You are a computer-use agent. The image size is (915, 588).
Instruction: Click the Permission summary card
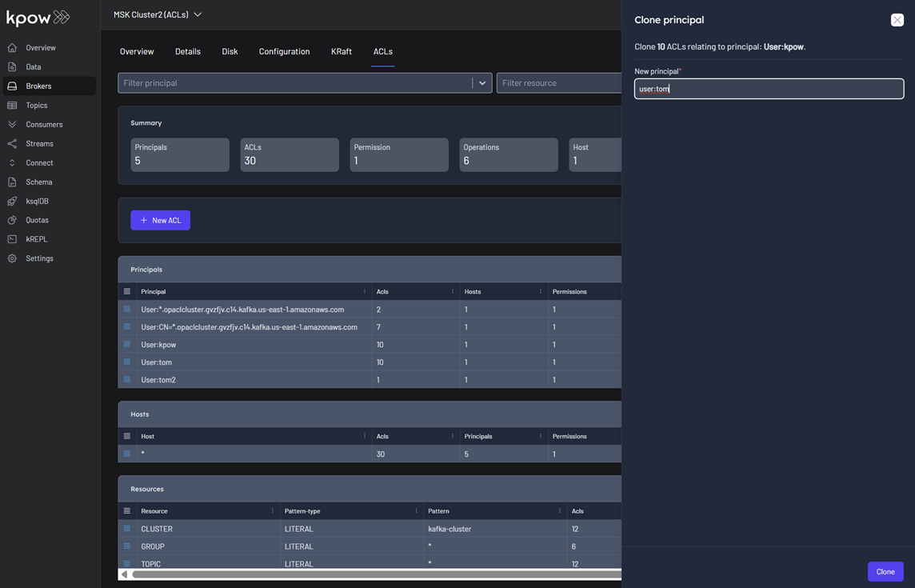click(x=399, y=154)
